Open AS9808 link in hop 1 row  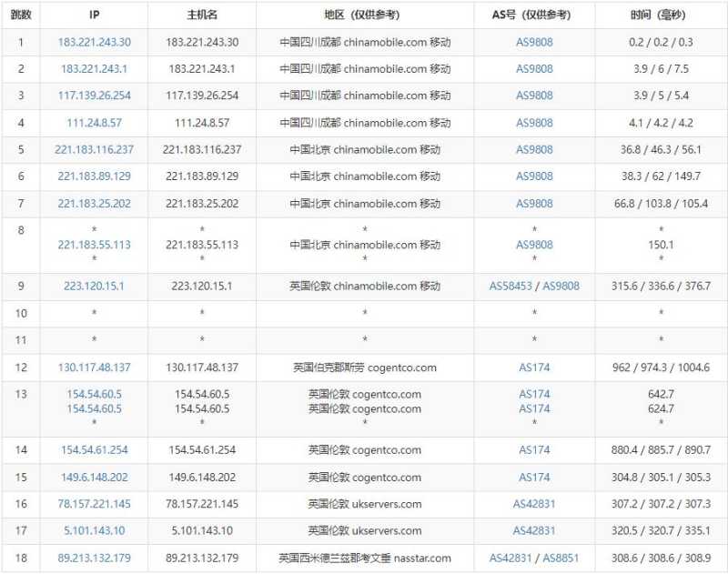tap(534, 42)
